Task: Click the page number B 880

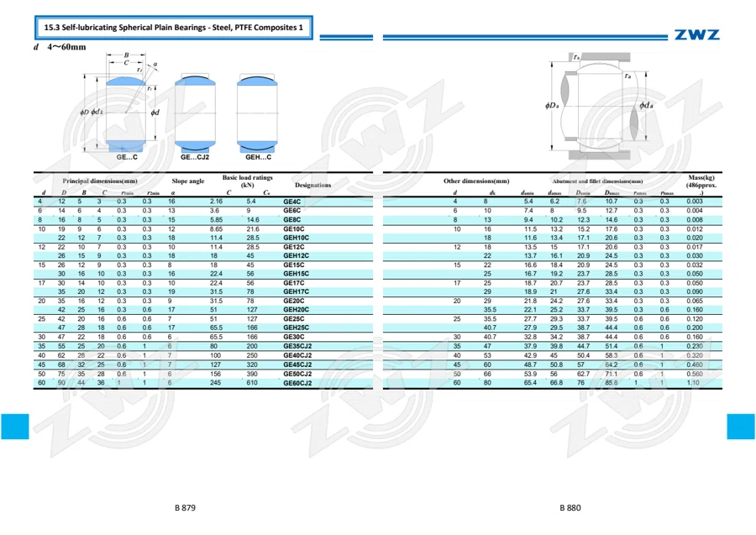Action: tap(570, 507)
